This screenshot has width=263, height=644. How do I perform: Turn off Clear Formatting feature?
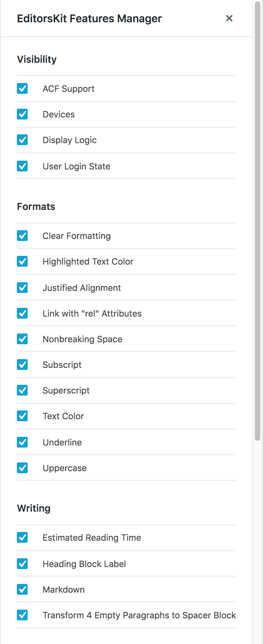click(23, 236)
